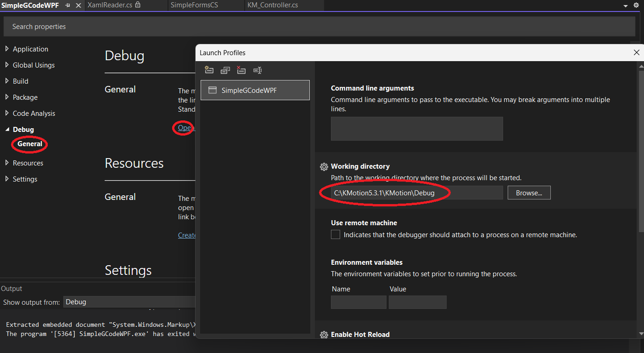Click the Command line arguments text box

pyautogui.click(x=416, y=129)
